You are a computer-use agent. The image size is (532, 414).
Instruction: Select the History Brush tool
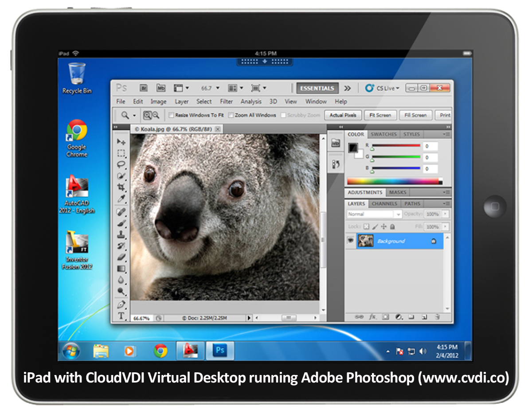pos(121,246)
